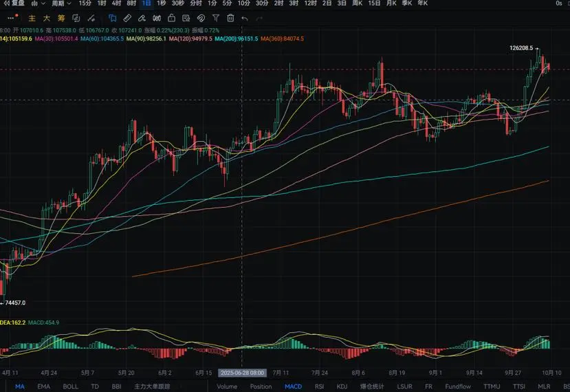Screen dimensions: 570x392
Task: Switch to 3时 timeframe
Action: pos(294,3)
